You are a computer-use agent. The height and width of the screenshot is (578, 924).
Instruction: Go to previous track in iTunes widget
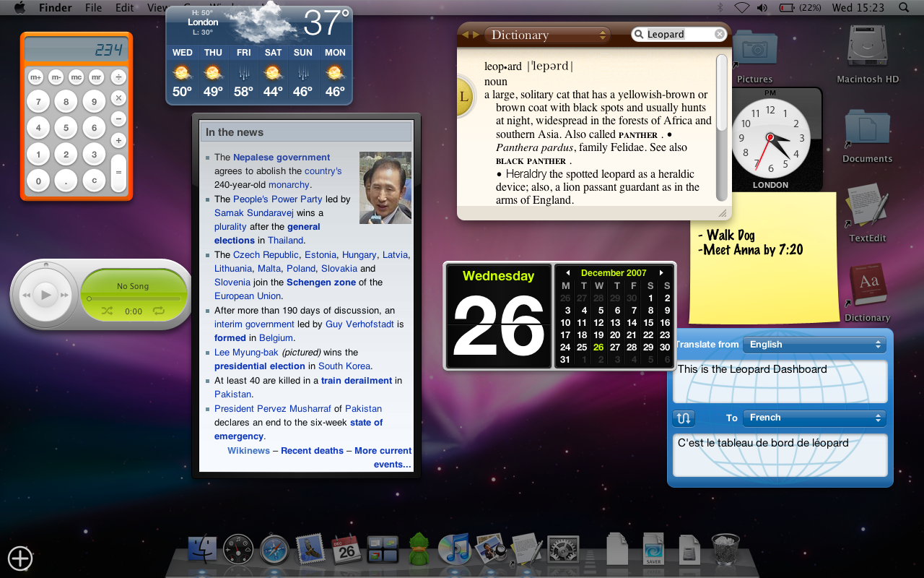click(26, 295)
